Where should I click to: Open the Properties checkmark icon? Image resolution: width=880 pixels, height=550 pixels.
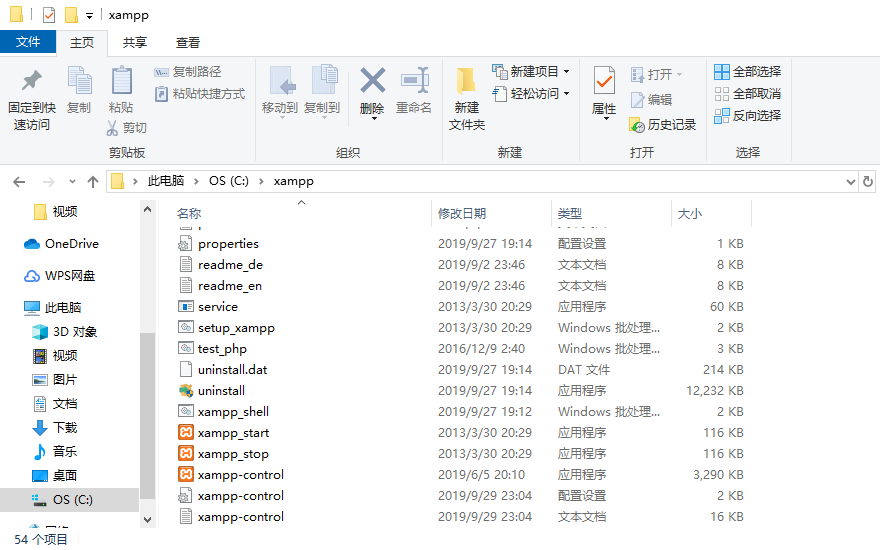[604, 80]
